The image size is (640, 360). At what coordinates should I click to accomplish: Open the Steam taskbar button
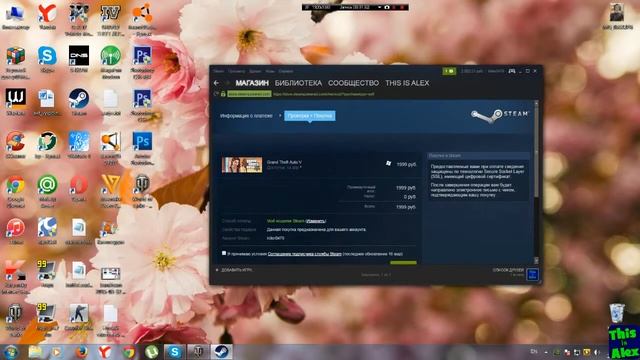(x=221, y=352)
